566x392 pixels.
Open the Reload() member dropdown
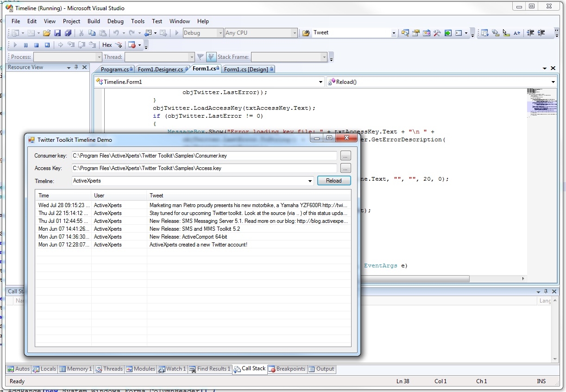(553, 82)
